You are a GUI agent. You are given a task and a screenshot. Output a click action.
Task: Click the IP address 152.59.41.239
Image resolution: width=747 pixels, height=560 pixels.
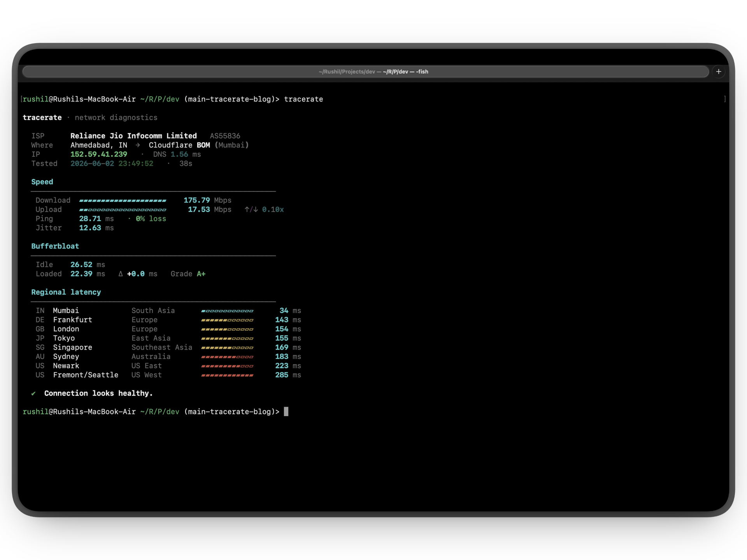coord(99,154)
